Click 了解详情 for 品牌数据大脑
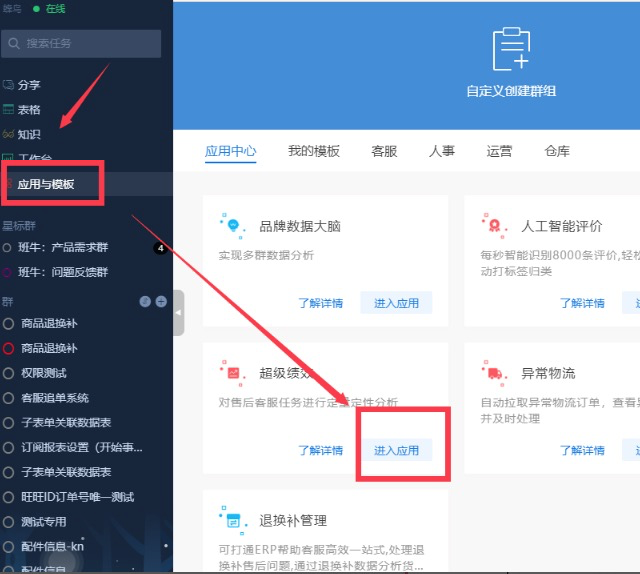Screen dimensions: 640x574 (320, 303)
